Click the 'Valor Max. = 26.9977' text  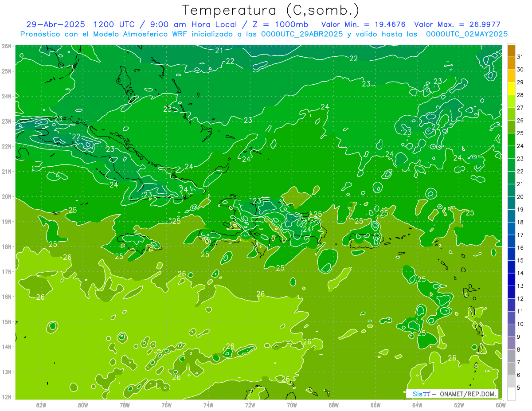pyautogui.click(x=458, y=24)
